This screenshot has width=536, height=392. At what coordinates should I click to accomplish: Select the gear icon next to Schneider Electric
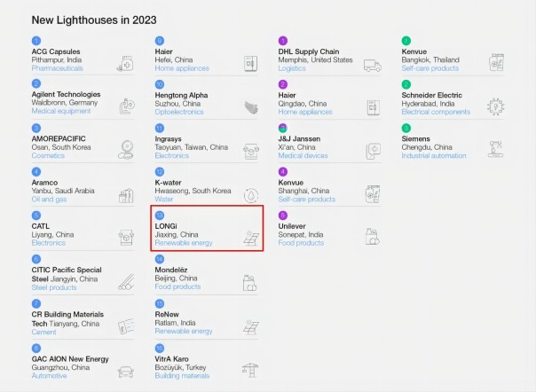(496, 106)
